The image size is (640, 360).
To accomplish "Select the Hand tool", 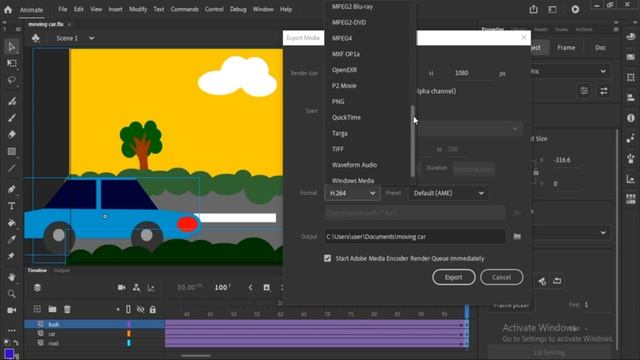I will tap(11, 277).
